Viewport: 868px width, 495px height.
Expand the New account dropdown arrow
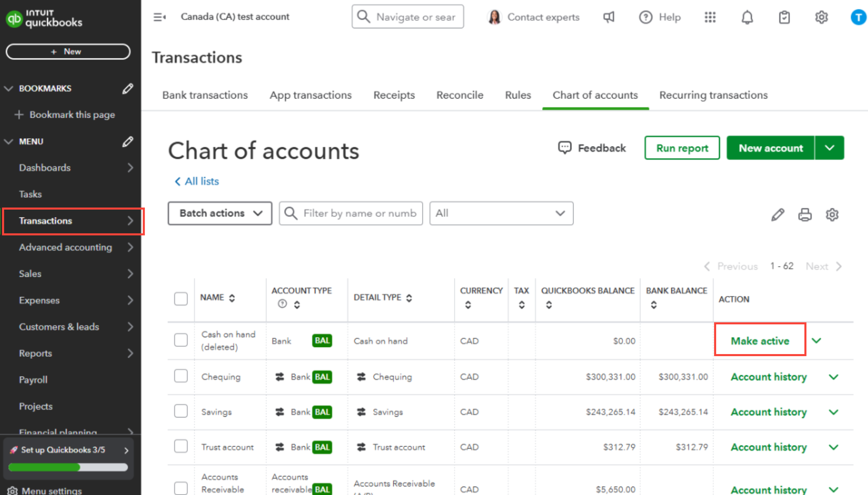coord(829,148)
